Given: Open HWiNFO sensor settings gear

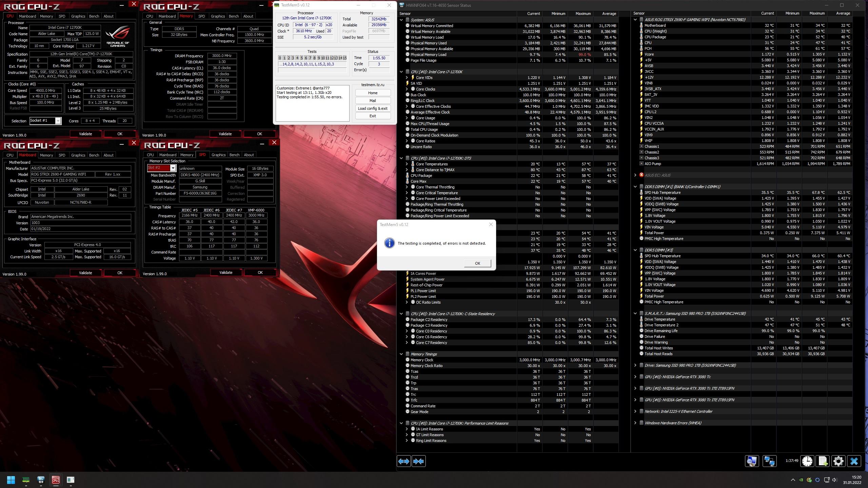Looking at the screenshot, I should click(x=839, y=461).
